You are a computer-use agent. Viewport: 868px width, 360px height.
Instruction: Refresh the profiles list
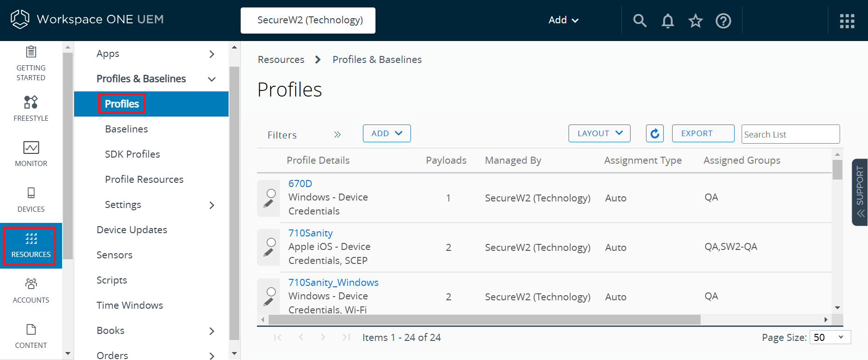[654, 133]
